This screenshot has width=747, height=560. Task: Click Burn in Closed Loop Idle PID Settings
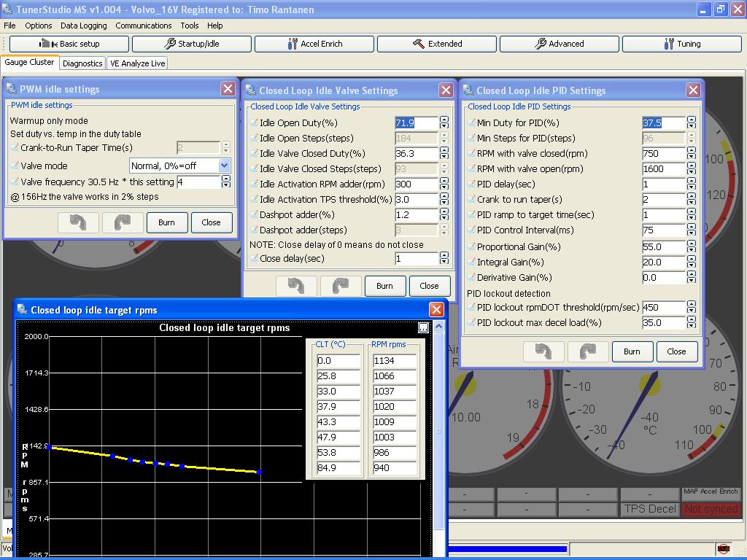(x=632, y=351)
